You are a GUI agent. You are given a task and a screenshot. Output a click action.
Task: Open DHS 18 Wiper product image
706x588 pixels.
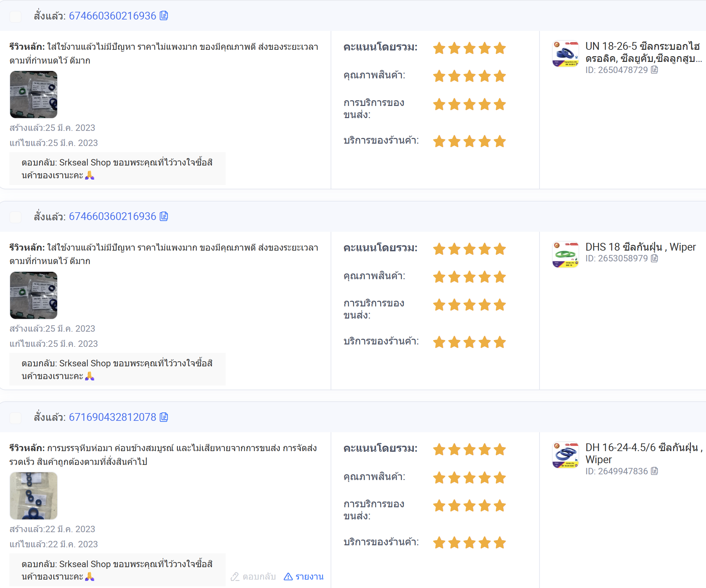tap(566, 255)
